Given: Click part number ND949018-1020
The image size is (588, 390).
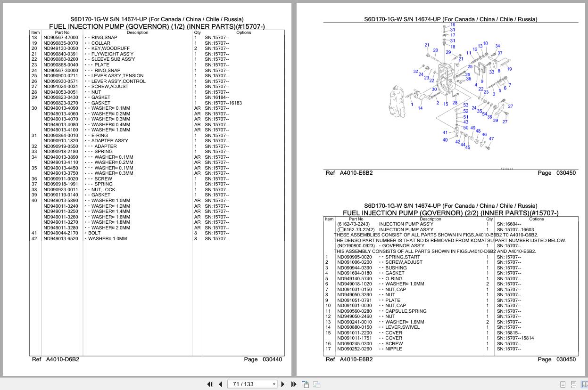Looking at the screenshot, I should tap(354, 284).
